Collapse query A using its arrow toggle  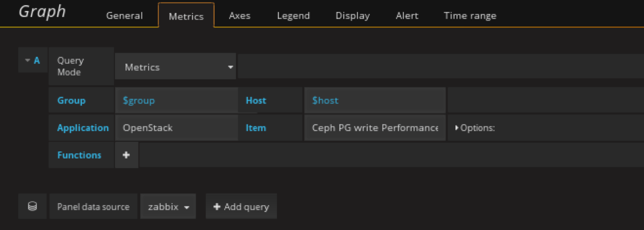coord(27,61)
